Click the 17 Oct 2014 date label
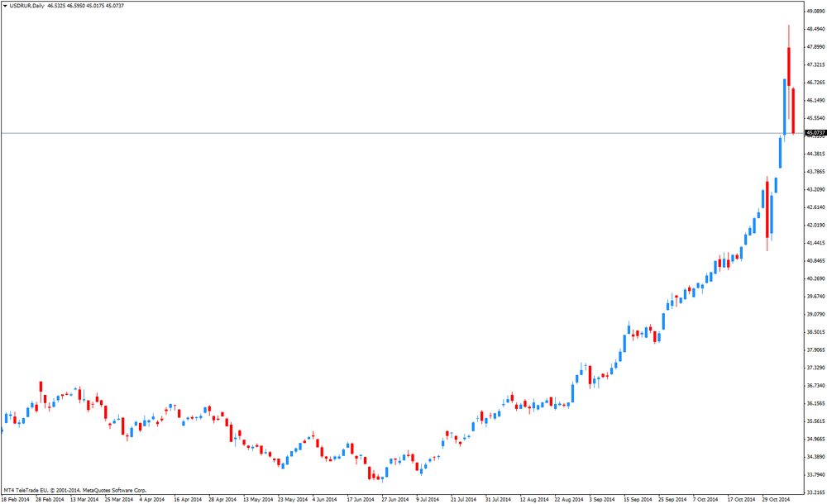The image size is (827, 504). point(741,499)
